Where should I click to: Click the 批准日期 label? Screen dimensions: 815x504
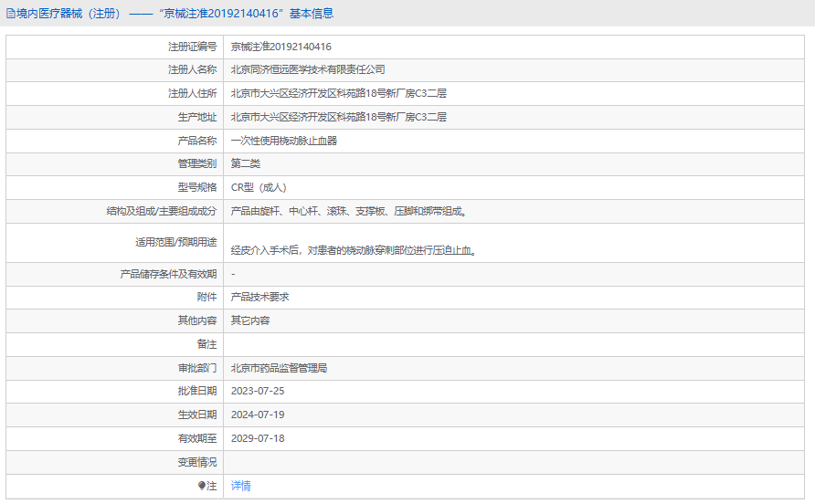197,392
